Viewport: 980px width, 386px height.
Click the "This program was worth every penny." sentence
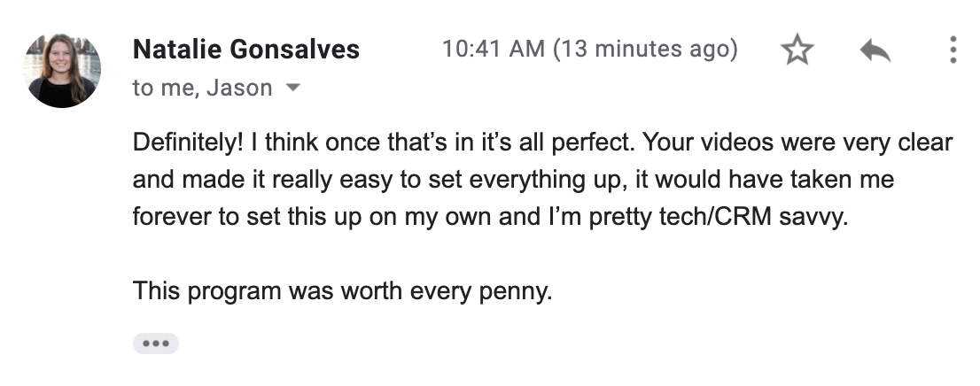pyautogui.click(x=343, y=291)
